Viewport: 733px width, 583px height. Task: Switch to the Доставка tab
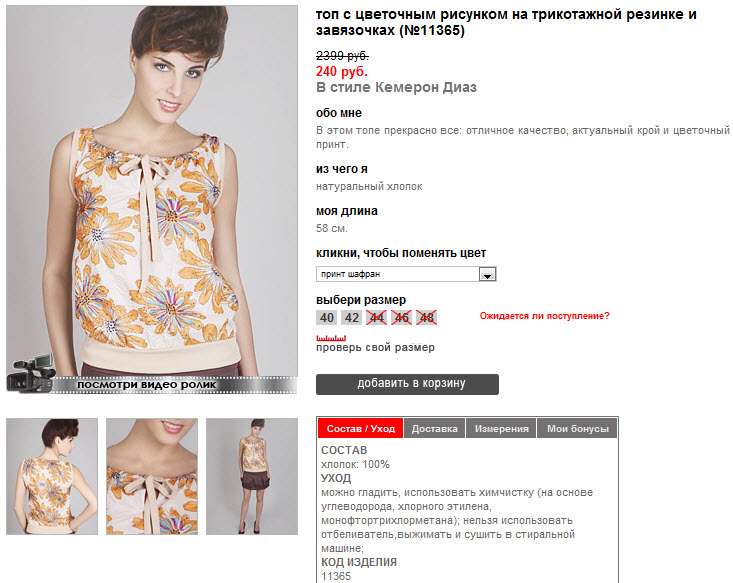(x=434, y=429)
